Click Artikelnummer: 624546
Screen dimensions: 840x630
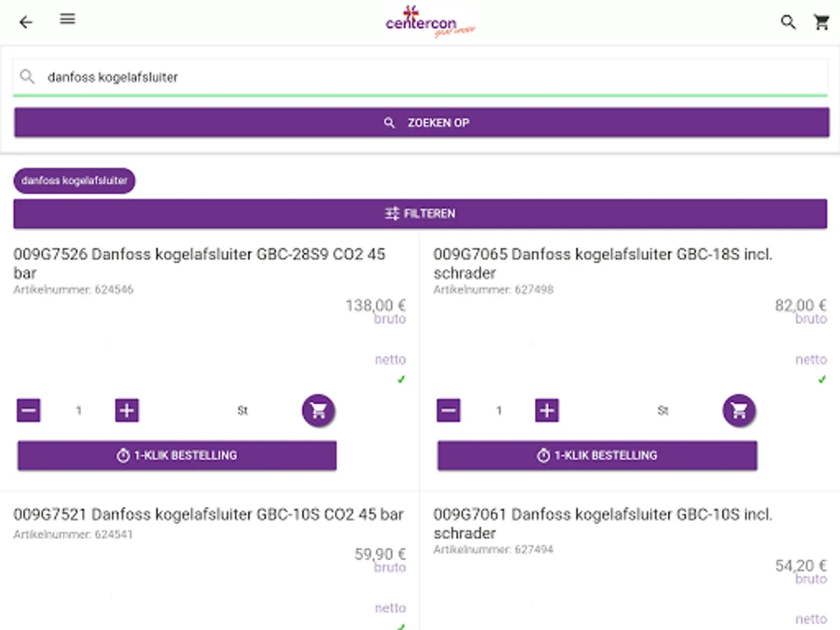[73, 289]
